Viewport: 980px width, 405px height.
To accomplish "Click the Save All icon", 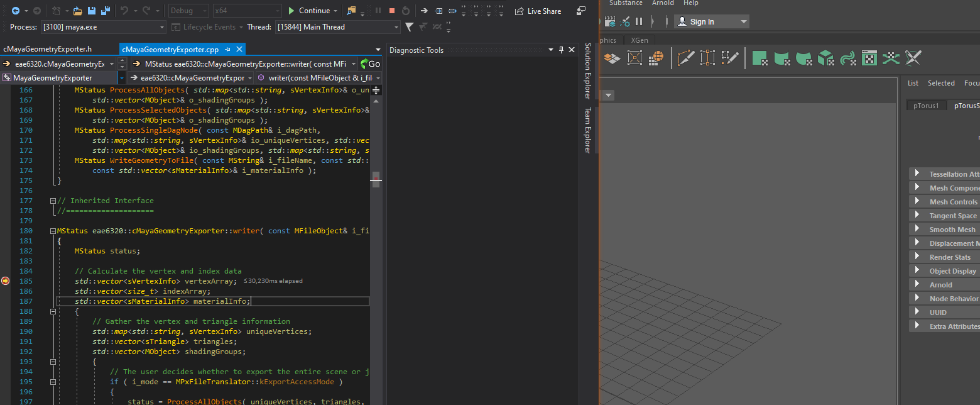I will (x=106, y=11).
